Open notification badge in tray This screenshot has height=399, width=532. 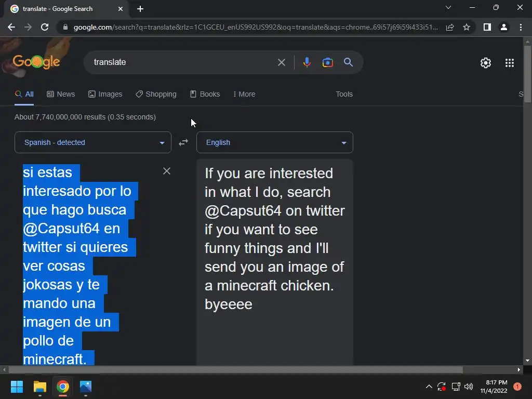point(517,387)
